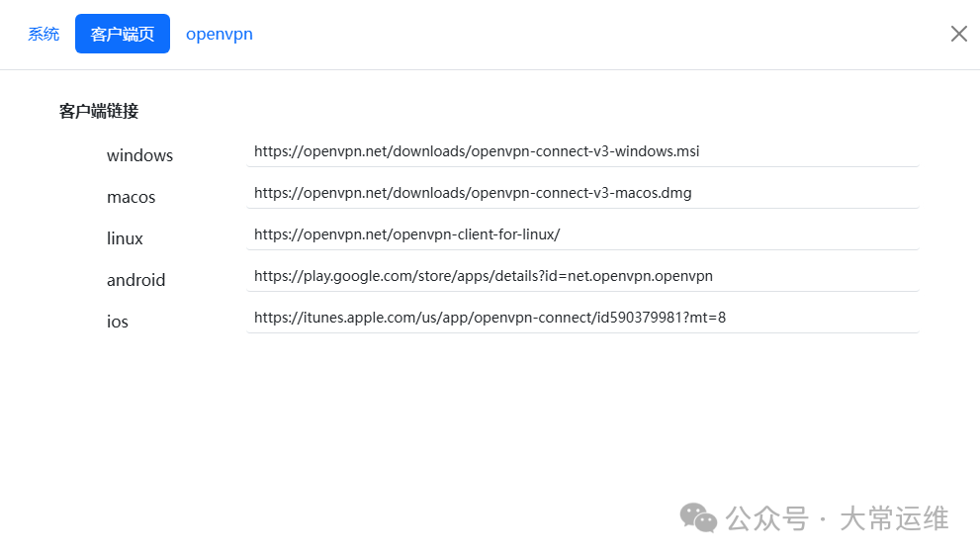Edit the android Play Store link field
This screenshot has width=980, height=558.
pos(582,276)
